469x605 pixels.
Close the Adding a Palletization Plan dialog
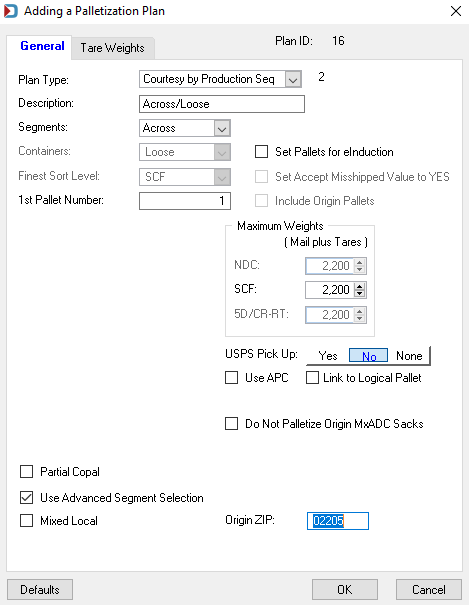[x=456, y=11]
